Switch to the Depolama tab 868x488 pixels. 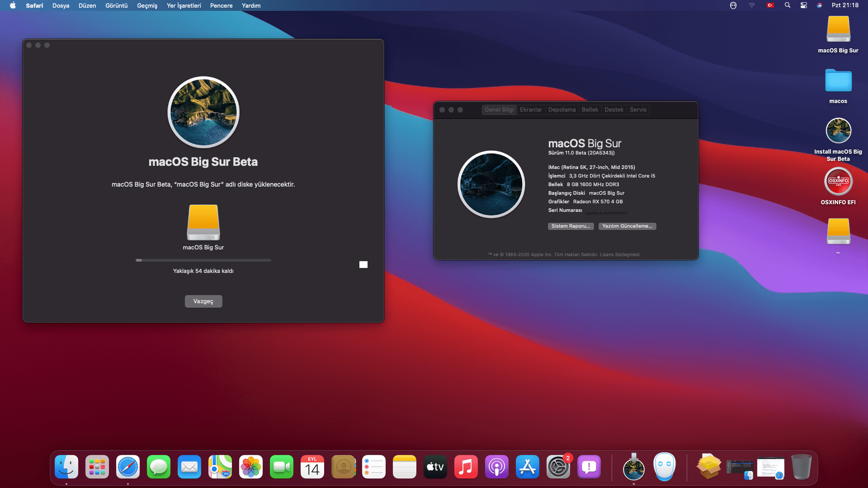(x=562, y=110)
